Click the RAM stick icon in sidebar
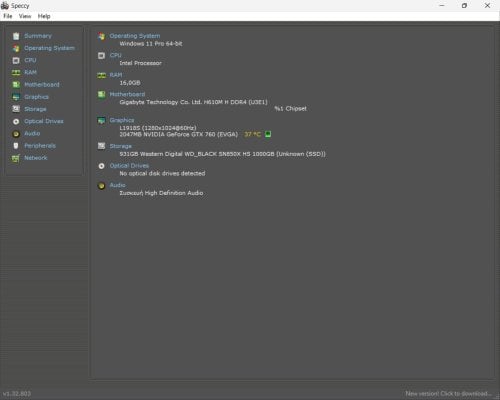 point(16,72)
